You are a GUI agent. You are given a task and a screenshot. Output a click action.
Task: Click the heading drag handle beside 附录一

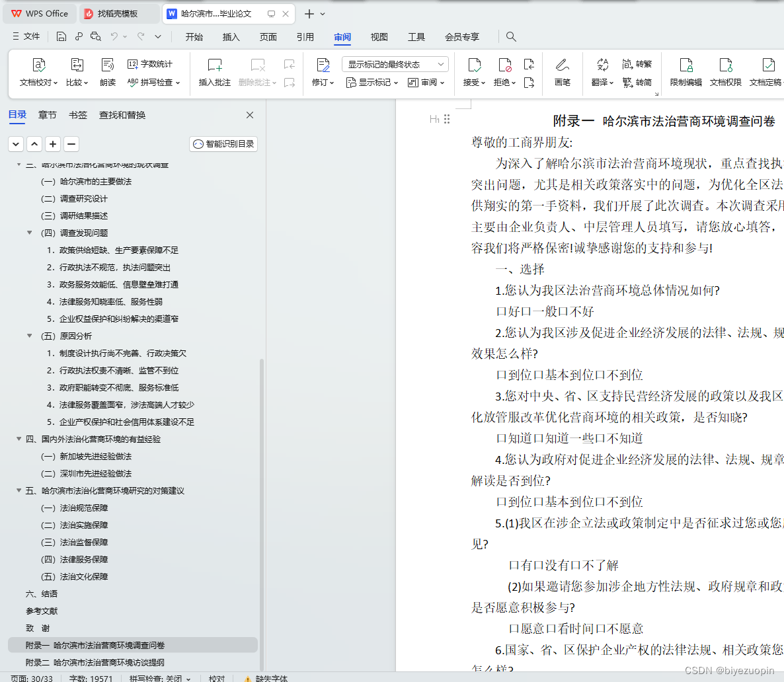447,119
